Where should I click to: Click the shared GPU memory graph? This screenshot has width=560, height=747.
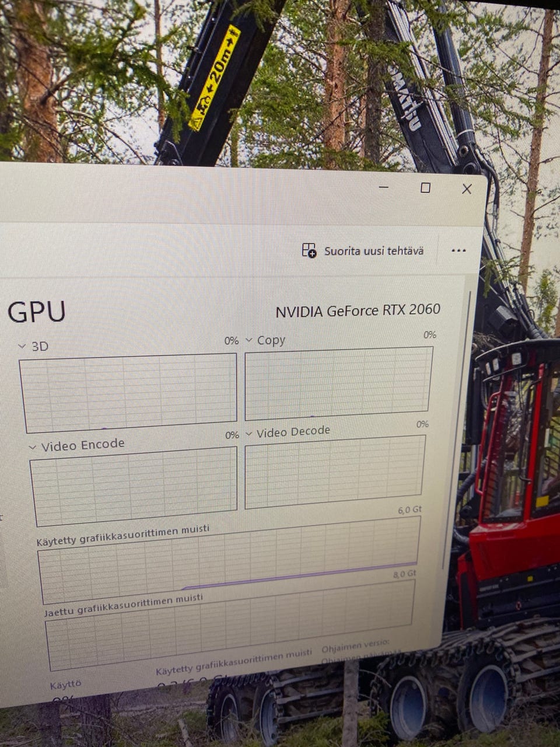pyautogui.click(x=230, y=625)
